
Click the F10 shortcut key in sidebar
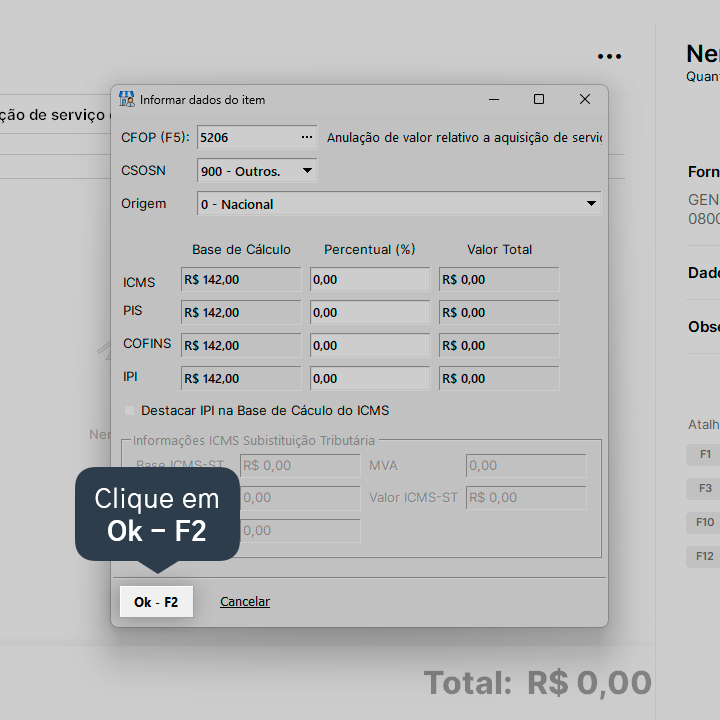coord(705,523)
